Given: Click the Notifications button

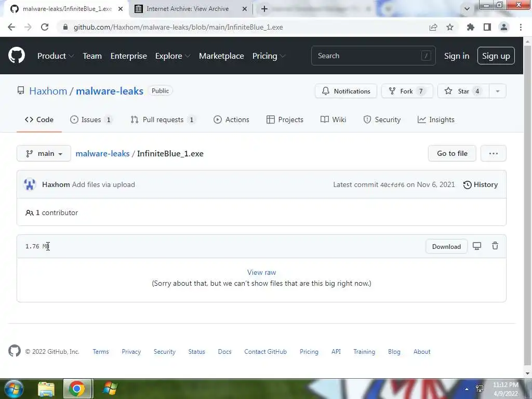Looking at the screenshot, I should (345, 91).
